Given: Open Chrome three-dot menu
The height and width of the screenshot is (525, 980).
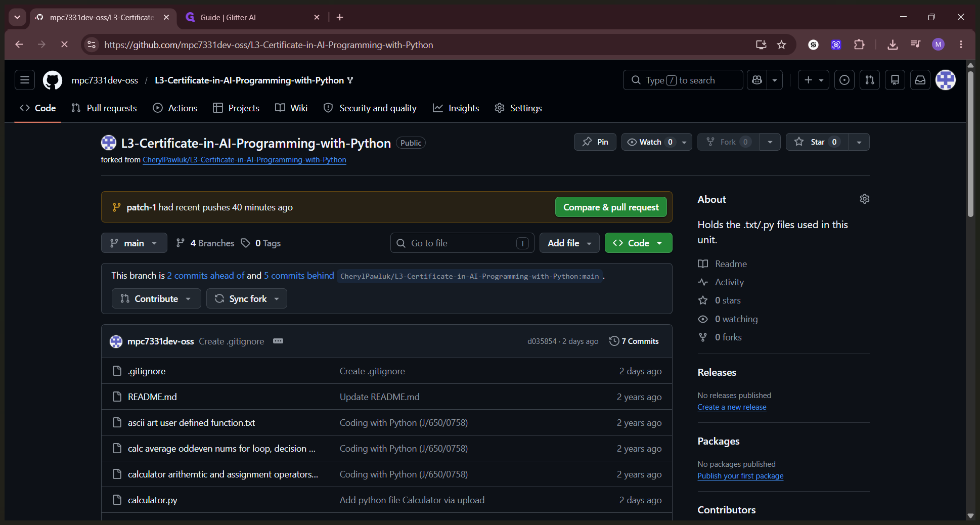Looking at the screenshot, I should coord(961,45).
